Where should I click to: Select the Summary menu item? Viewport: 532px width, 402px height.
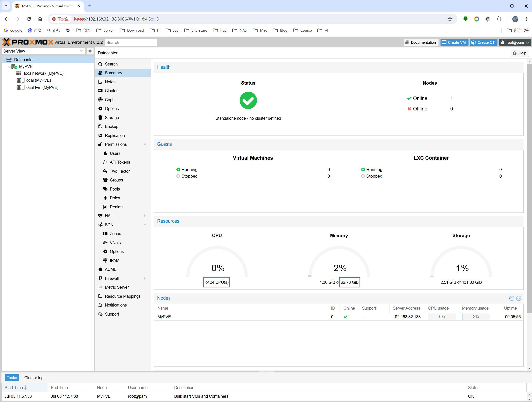(123, 73)
